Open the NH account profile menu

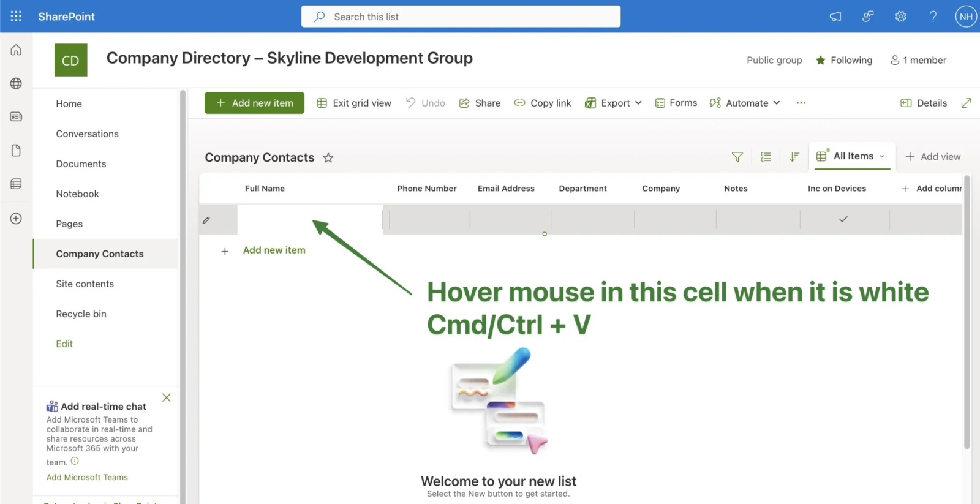(966, 17)
